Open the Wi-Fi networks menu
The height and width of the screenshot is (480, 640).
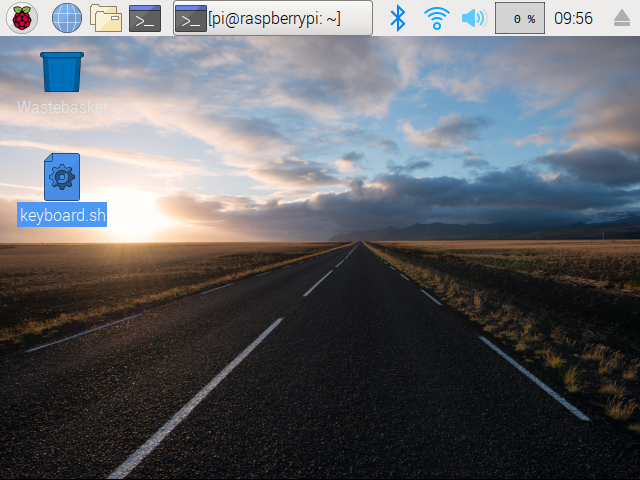tap(437, 18)
